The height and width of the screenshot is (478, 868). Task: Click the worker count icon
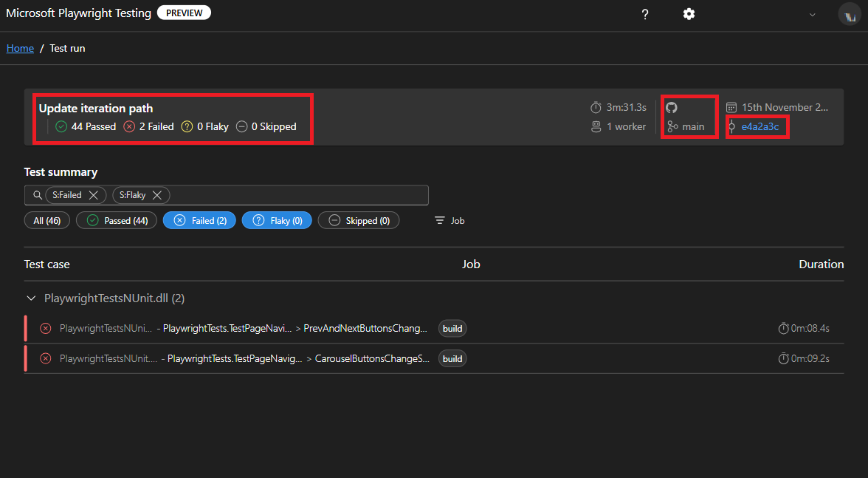click(x=595, y=126)
